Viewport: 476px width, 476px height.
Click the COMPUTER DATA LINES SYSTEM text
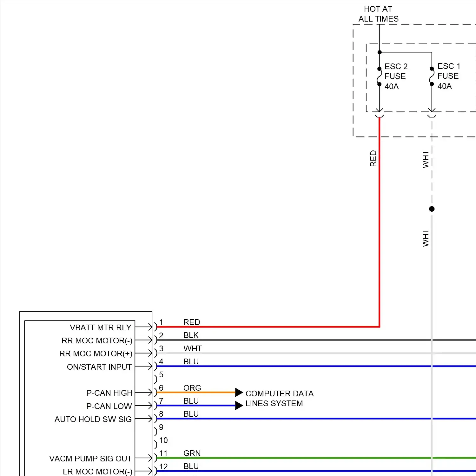pos(279,399)
